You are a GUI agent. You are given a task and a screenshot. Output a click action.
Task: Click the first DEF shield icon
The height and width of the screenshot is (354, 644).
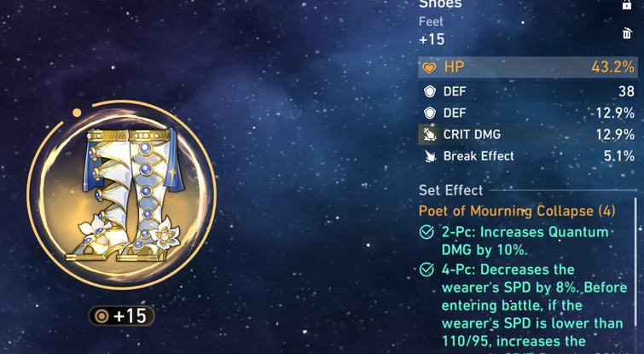[430, 91]
